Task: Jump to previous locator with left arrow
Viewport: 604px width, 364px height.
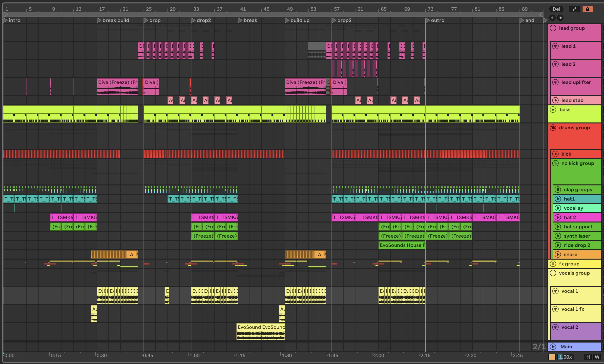Action: coord(552,18)
